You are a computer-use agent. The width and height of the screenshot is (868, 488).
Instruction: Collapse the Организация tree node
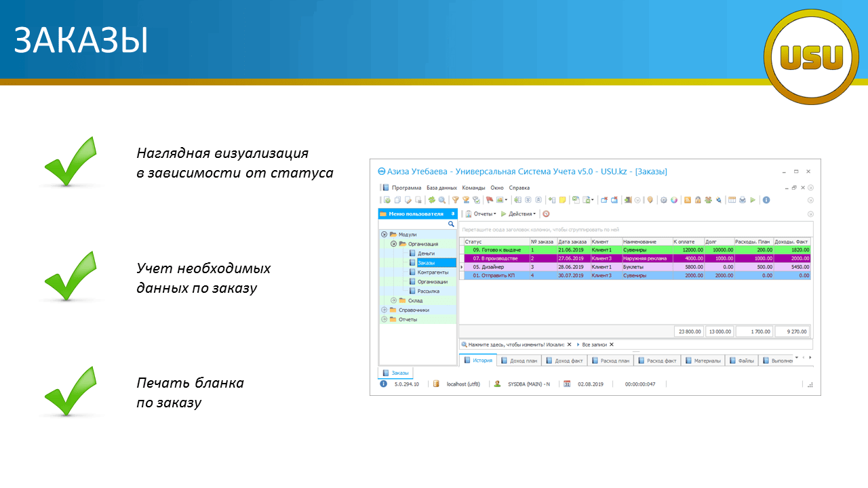393,243
